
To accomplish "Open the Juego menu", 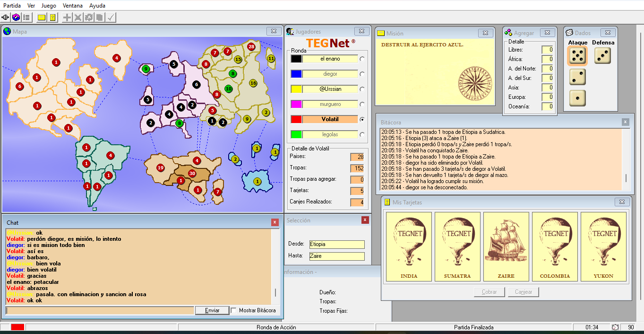I will click(49, 6).
